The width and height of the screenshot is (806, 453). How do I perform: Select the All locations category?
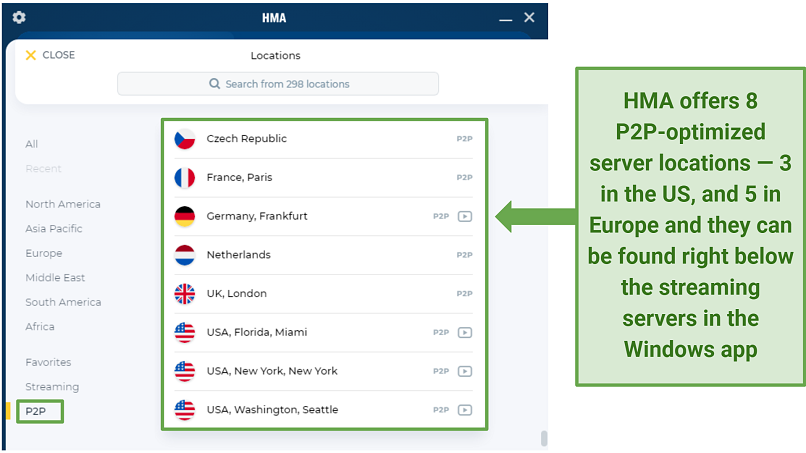tap(31, 144)
